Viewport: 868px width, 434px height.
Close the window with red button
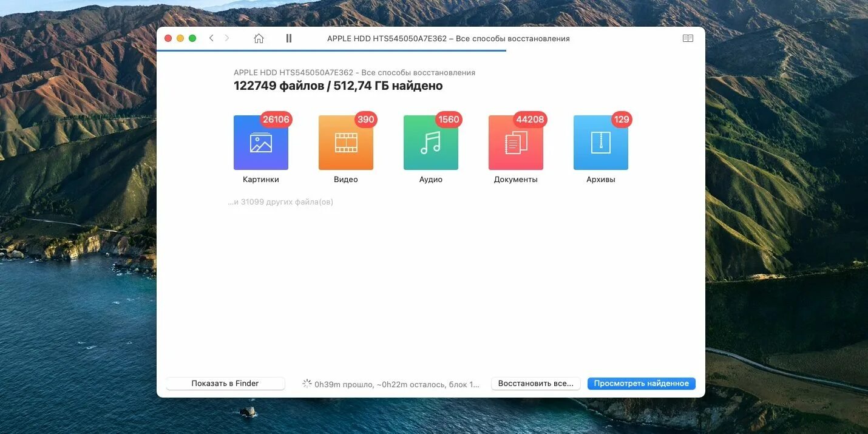[x=168, y=38]
